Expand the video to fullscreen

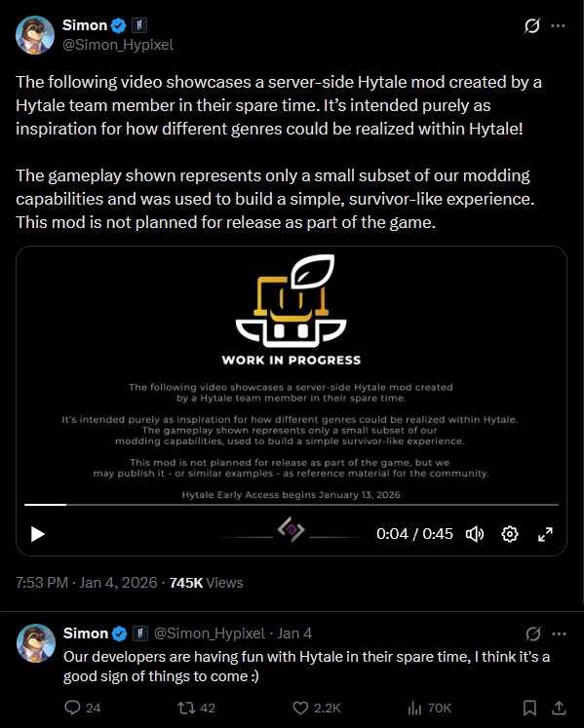[x=545, y=534]
